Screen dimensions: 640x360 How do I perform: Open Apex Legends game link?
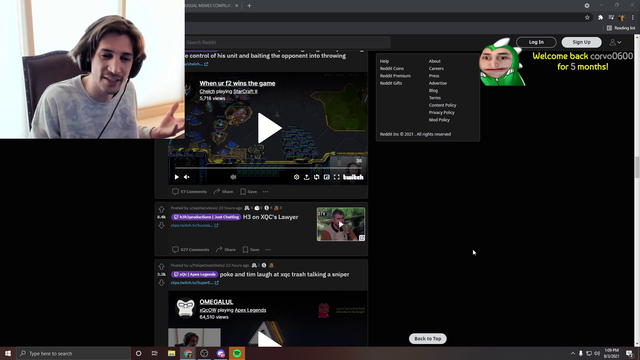tap(250, 310)
